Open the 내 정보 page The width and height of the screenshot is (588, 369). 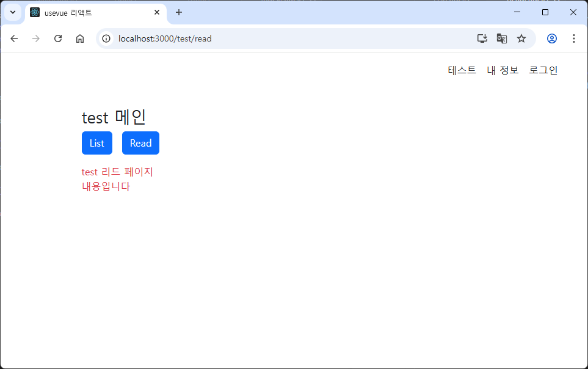[x=502, y=70]
